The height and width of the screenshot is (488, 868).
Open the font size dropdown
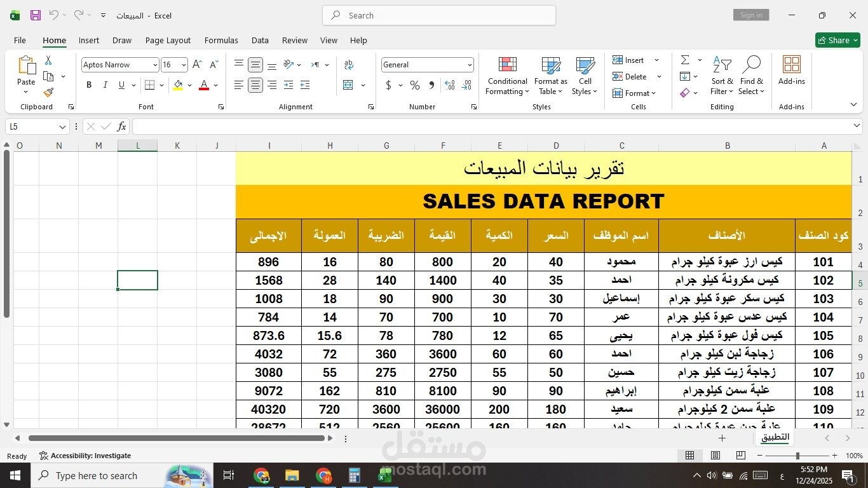pyautogui.click(x=183, y=64)
